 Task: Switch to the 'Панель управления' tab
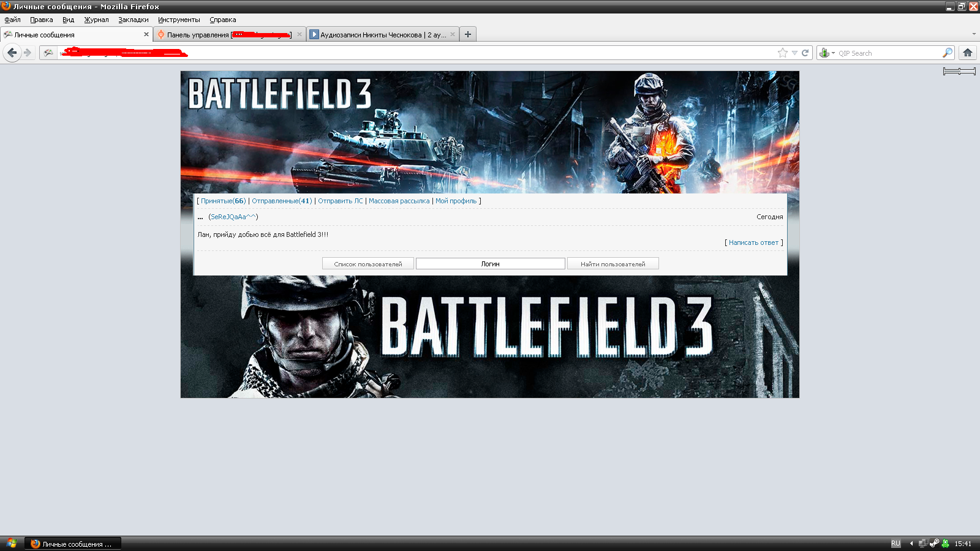pyautogui.click(x=229, y=34)
